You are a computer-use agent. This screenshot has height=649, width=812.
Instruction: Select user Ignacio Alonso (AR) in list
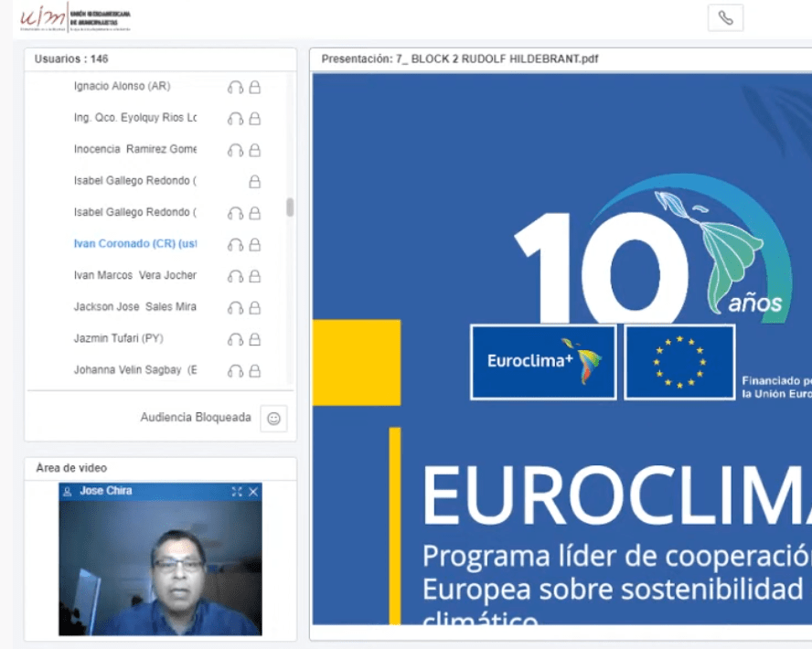pos(123,87)
